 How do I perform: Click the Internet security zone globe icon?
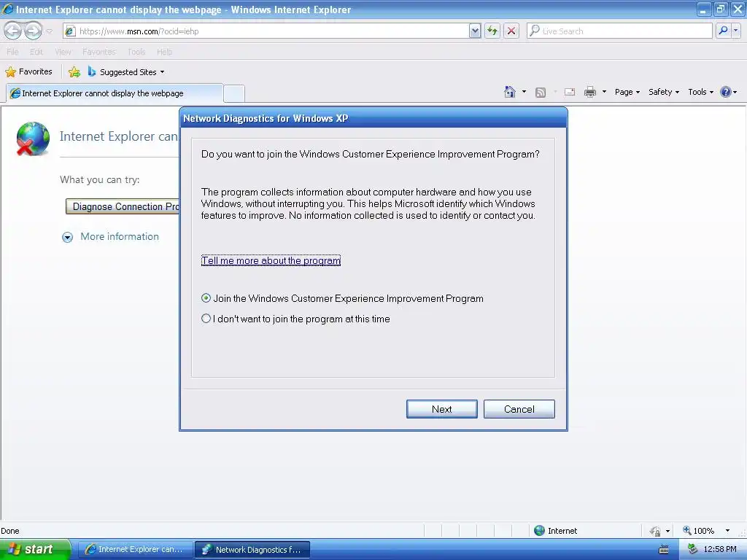(x=539, y=531)
